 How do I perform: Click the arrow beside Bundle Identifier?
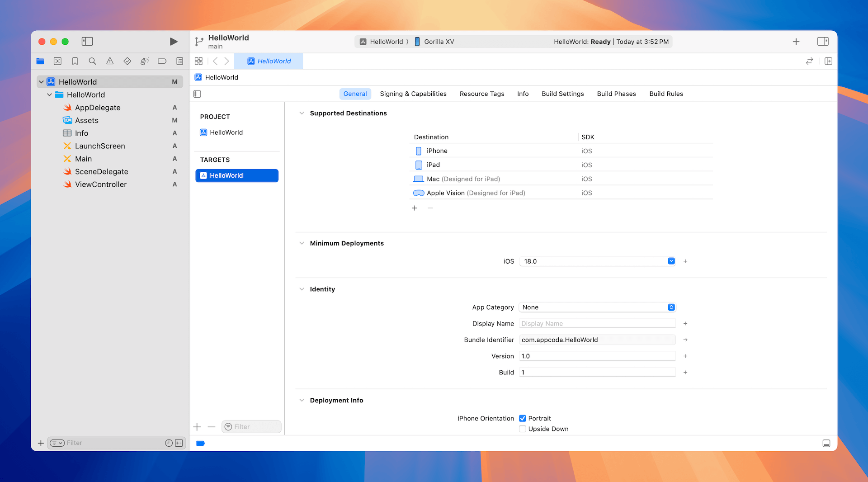[x=685, y=340]
